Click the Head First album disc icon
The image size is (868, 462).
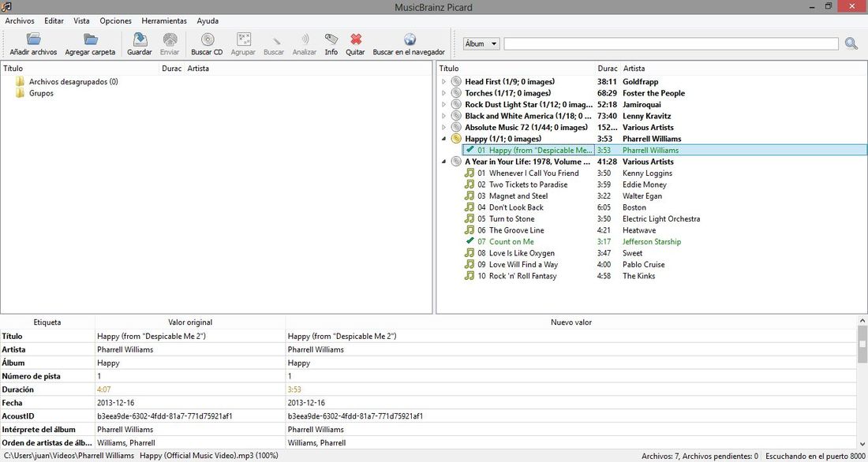coord(456,82)
